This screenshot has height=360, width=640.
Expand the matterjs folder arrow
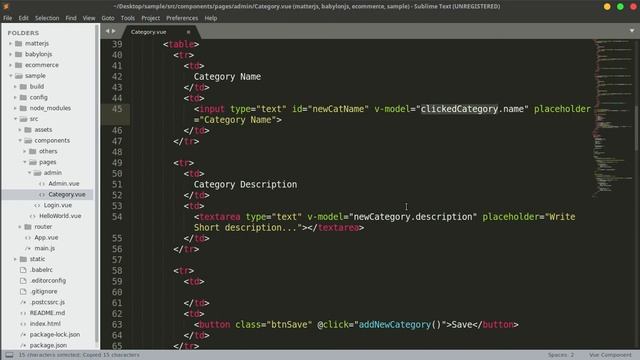[11, 43]
